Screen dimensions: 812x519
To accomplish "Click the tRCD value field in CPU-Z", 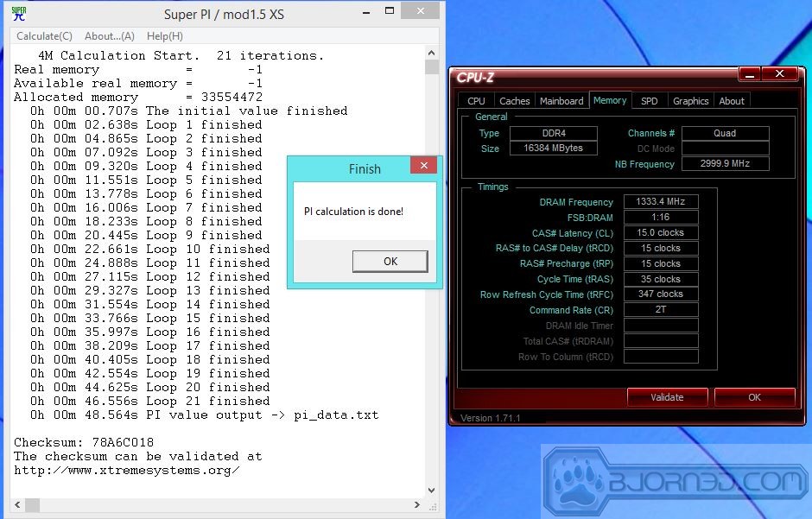I will pos(661,249).
